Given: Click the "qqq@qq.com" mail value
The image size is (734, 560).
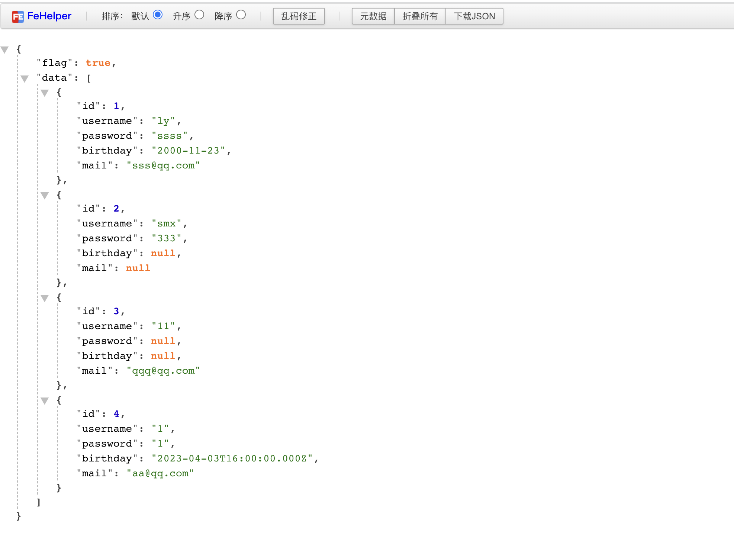Looking at the screenshot, I should (x=163, y=371).
